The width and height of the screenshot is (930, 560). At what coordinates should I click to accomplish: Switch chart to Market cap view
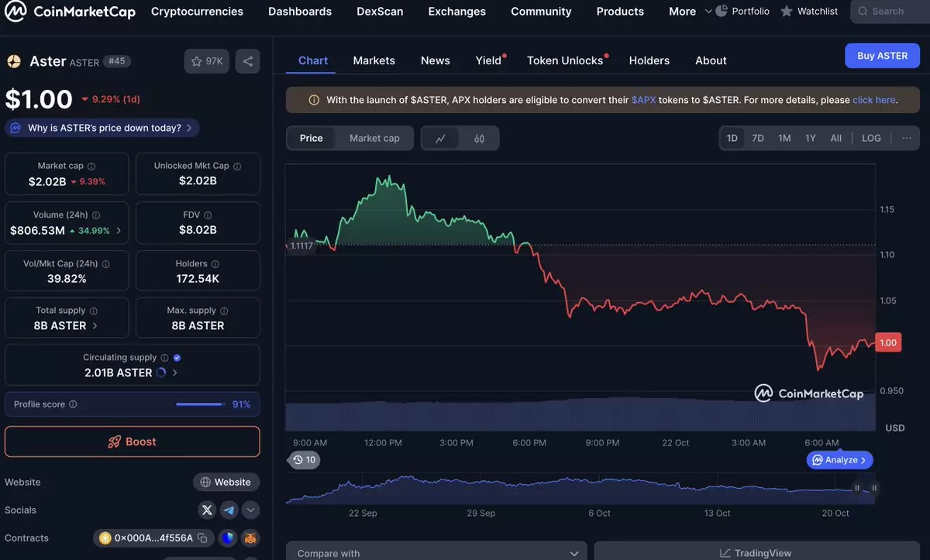click(x=374, y=138)
